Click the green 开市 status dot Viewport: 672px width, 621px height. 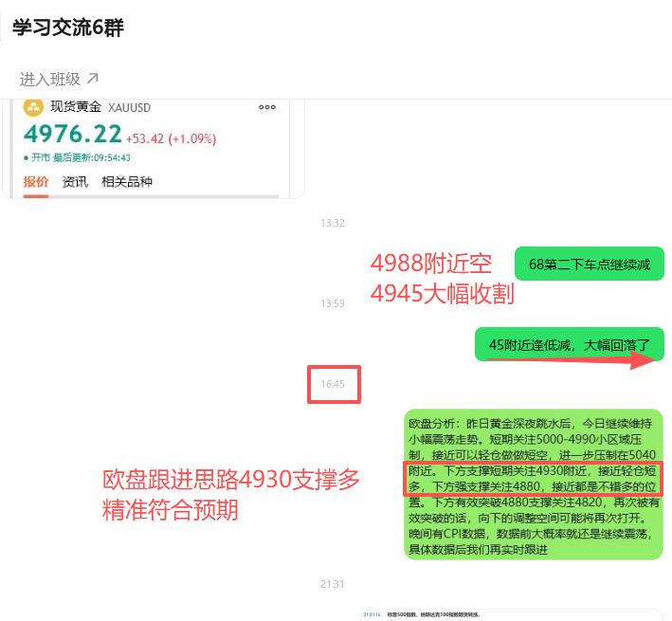point(26,157)
